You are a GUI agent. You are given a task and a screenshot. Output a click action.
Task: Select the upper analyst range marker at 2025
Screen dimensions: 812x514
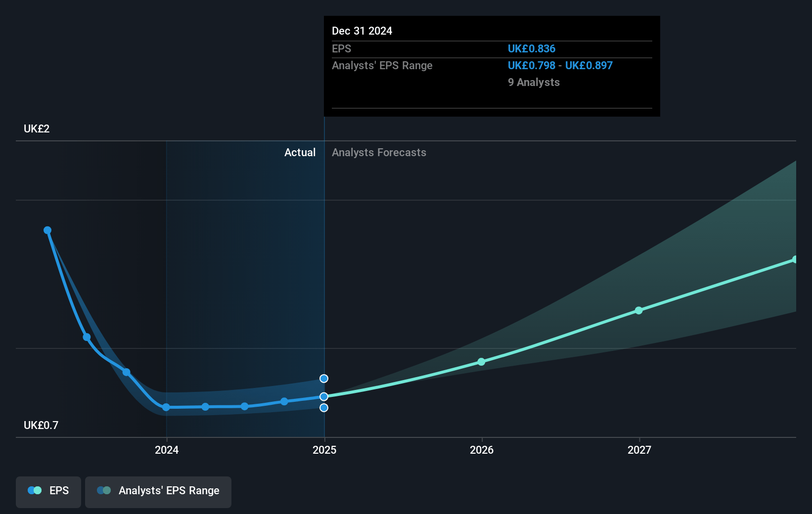(x=324, y=379)
